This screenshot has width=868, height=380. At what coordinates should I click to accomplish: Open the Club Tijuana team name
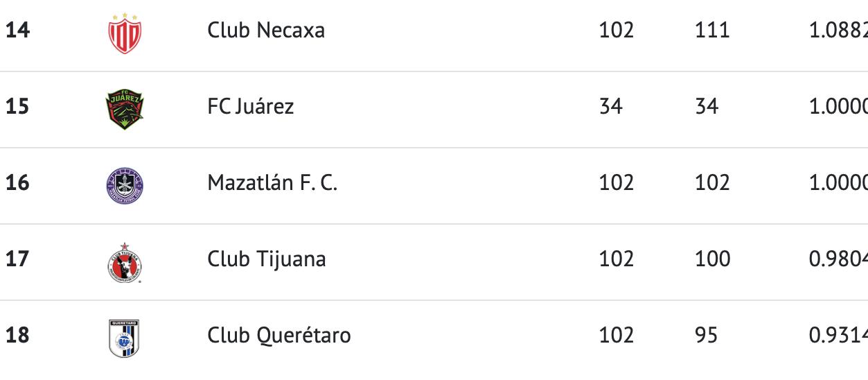tap(267, 259)
